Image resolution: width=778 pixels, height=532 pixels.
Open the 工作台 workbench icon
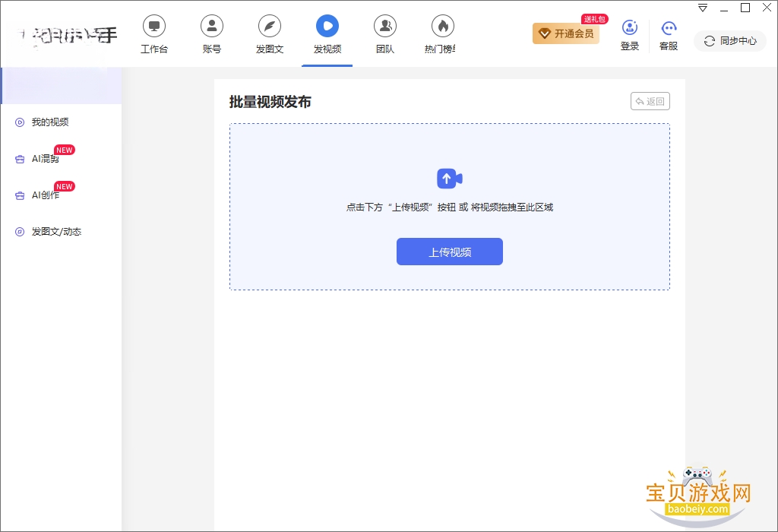[x=153, y=27]
